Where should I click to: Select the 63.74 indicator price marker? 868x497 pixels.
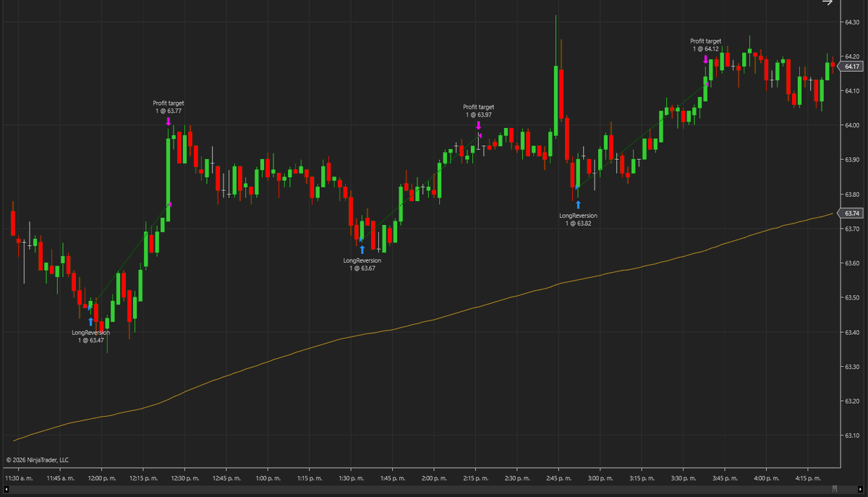click(x=851, y=213)
